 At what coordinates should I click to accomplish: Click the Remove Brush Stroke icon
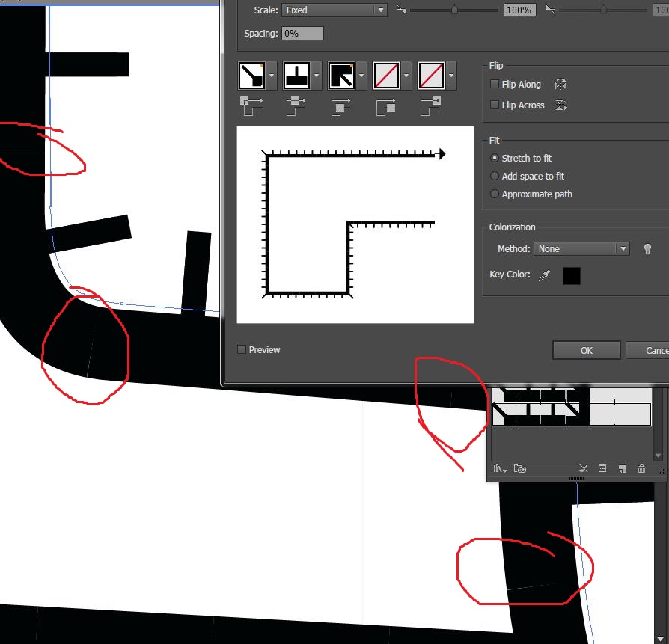coord(583,469)
